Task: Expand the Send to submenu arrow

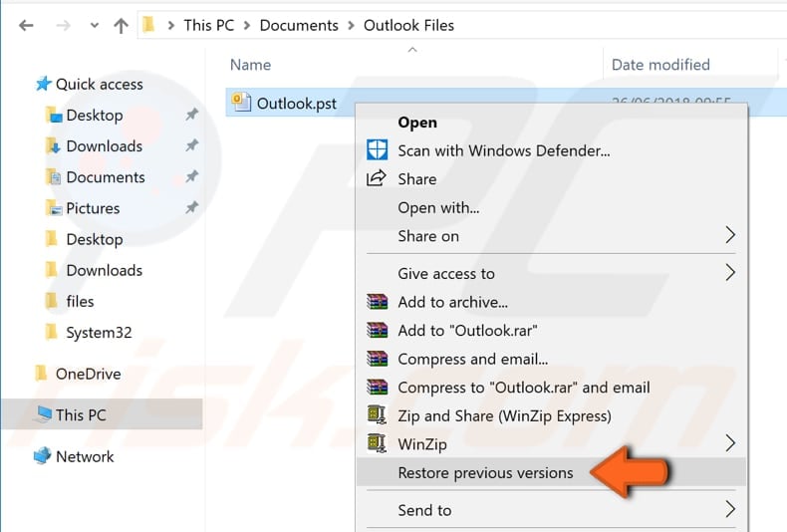Action: click(729, 510)
